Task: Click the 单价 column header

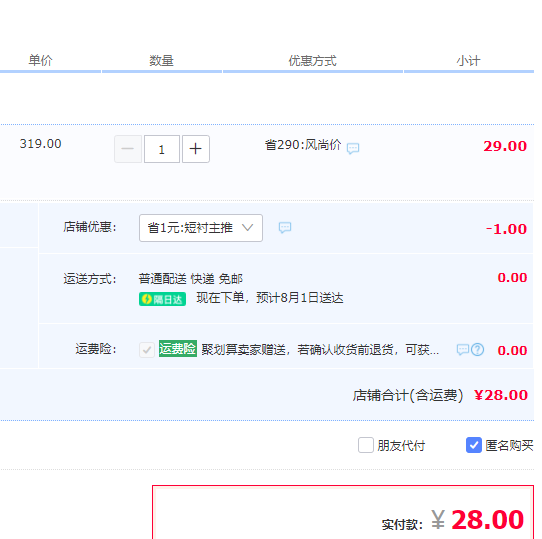Action: (40, 60)
